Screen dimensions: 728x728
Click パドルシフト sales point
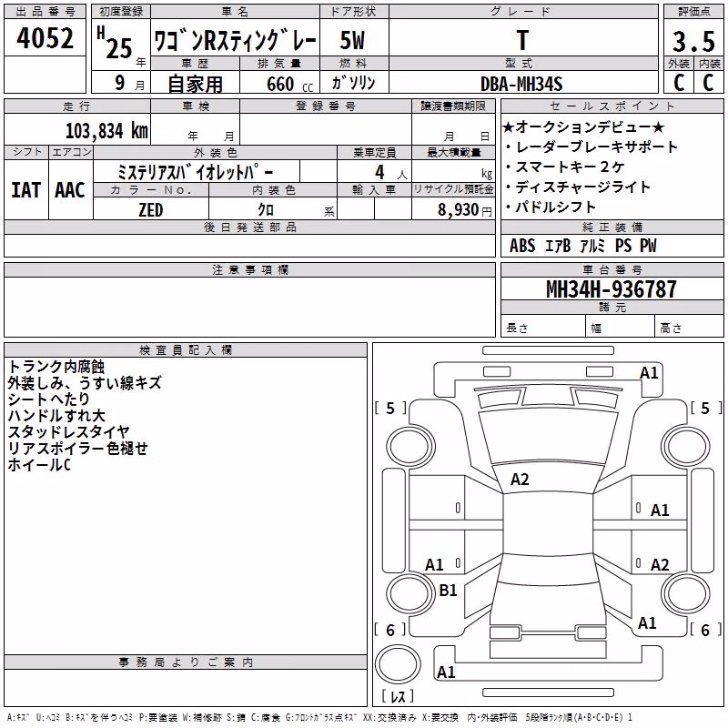551,207
